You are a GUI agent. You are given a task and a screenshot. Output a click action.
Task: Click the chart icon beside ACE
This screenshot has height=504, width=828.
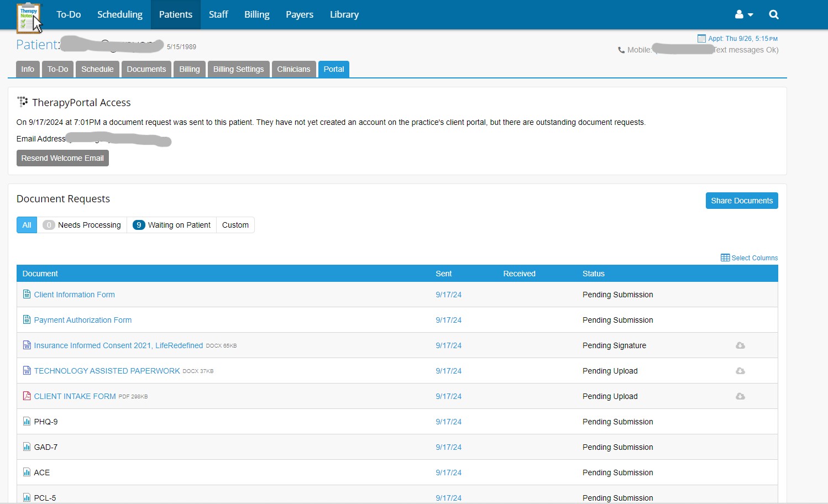tap(27, 472)
